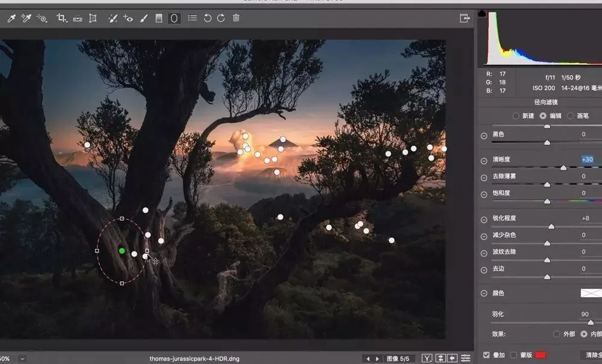This screenshot has width=602, height=364.
Task: Decrease 减少杂色 with minus icon
Action: (484, 236)
